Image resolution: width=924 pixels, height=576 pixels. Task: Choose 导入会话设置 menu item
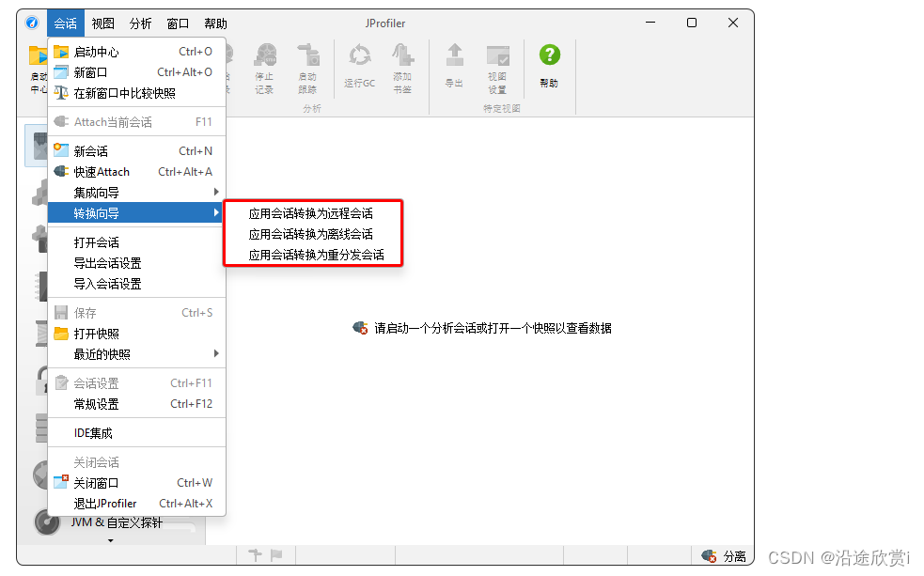[x=136, y=284]
